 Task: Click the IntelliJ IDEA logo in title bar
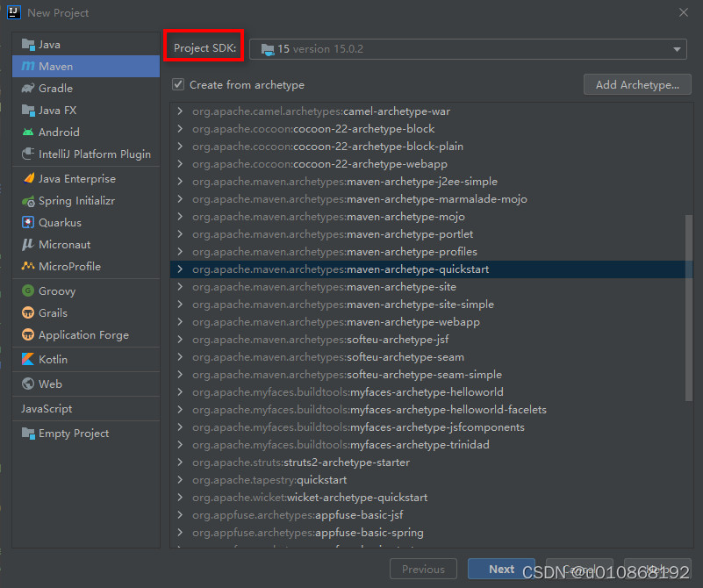[14, 12]
